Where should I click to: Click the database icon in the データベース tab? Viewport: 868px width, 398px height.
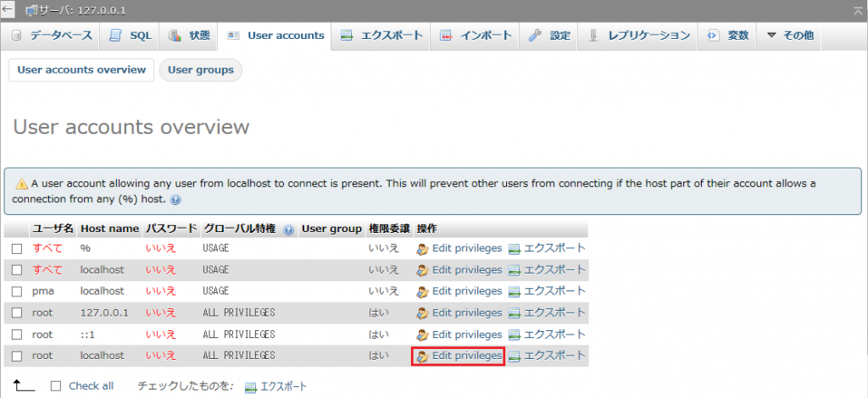point(17,36)
